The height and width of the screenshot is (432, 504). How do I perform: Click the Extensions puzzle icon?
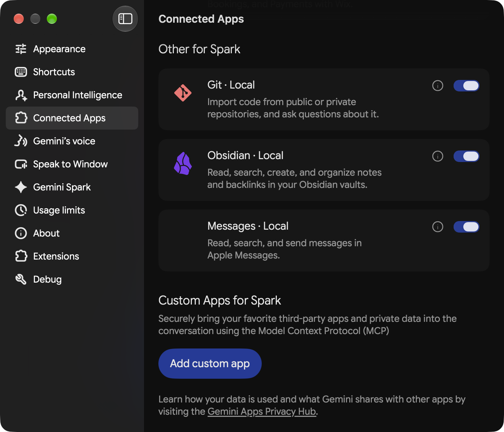(21, 256)
